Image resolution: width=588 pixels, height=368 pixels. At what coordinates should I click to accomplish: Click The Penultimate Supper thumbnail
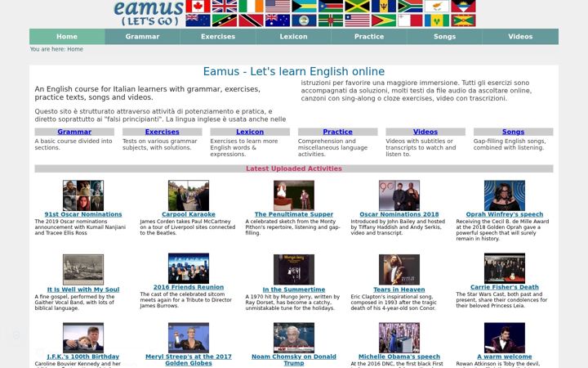tap(294, 195)
